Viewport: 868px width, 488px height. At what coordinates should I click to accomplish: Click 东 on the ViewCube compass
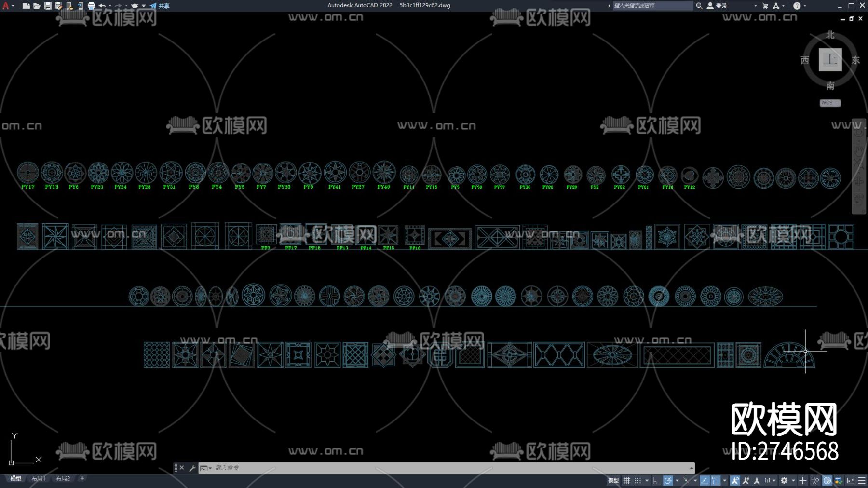tap(855, 60)
